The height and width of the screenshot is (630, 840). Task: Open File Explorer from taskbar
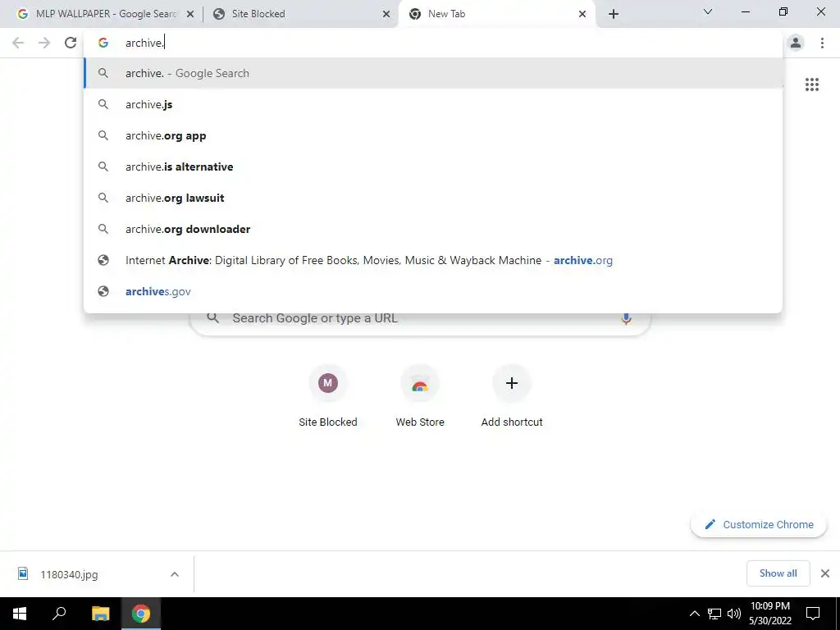tap(100, 614)
